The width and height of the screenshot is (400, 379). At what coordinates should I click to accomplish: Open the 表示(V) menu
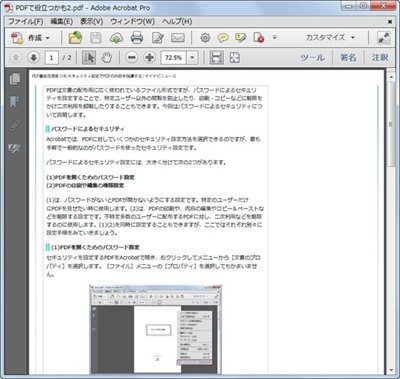coord(92,21)
